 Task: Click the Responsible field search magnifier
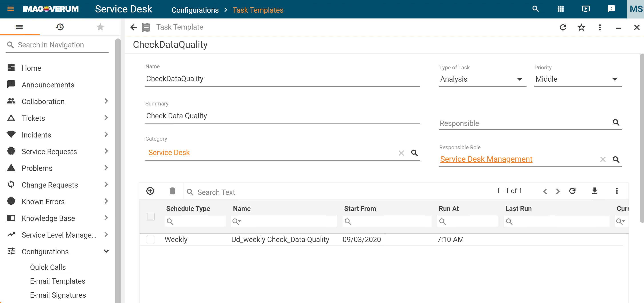[616, 123]
